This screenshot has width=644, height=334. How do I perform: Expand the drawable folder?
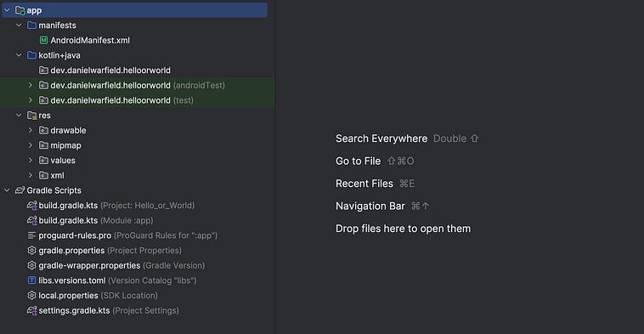[31, 130]
